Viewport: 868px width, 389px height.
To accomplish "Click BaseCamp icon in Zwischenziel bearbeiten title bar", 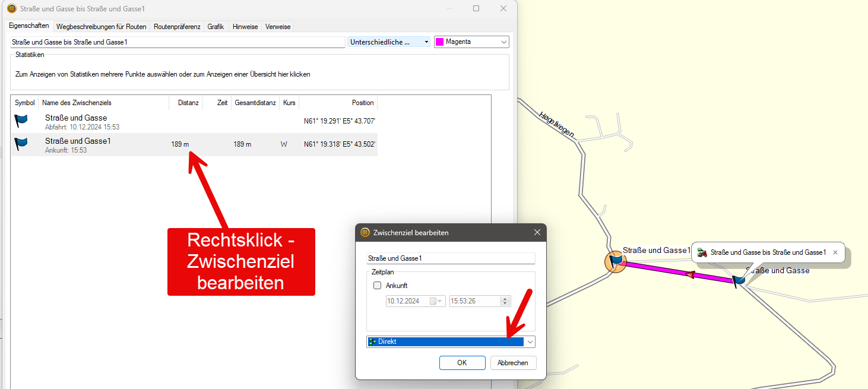I will tap(365, 233).
